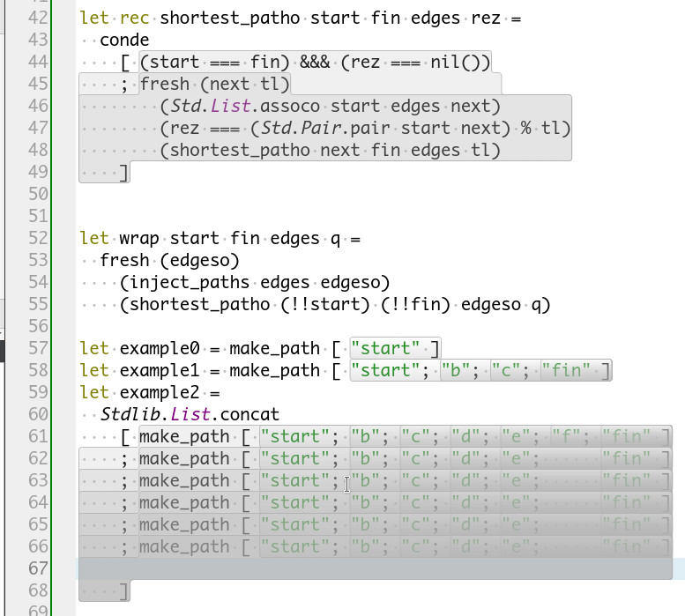Click line number 57 in the gutter
The width and height of the screenshot is (685, 616).
click(38, 348)
